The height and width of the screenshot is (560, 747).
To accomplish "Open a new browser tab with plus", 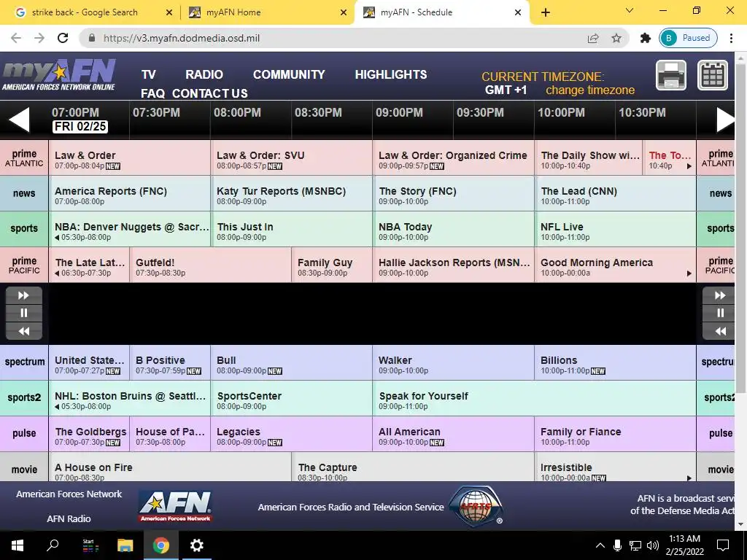I will (x=546, y=12).
